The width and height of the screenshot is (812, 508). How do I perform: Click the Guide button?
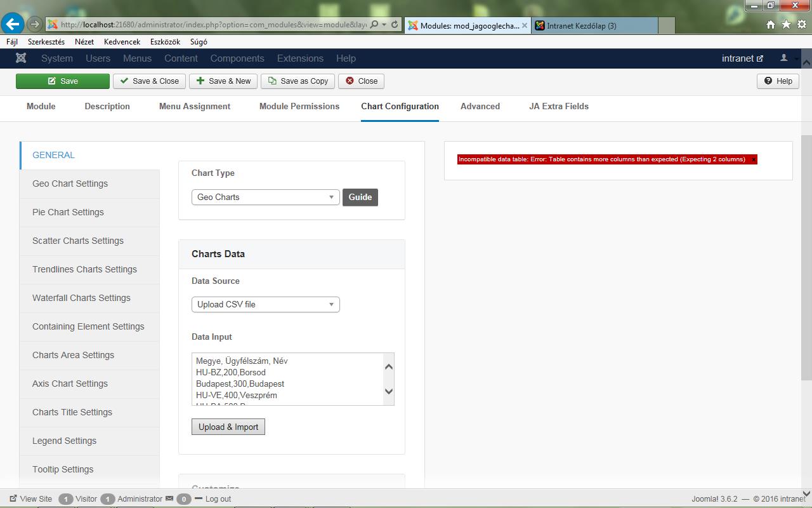360,197
